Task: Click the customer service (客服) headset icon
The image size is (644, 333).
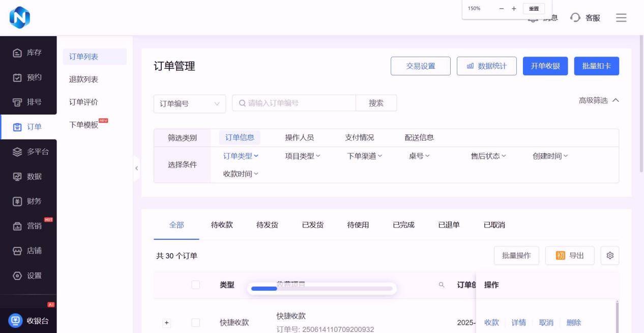Action: tap(575, 18)
